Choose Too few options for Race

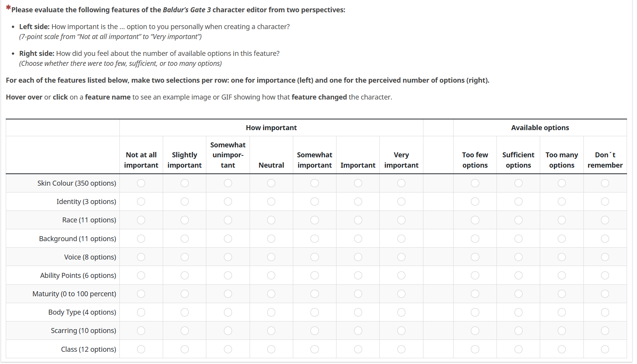click(475, 220)
